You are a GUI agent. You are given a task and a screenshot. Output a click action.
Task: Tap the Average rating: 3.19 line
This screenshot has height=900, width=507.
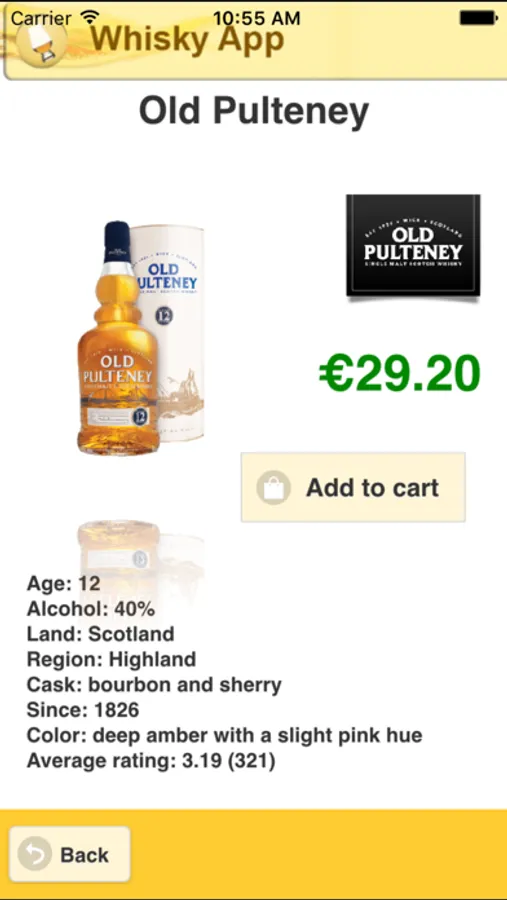(151, 761)
